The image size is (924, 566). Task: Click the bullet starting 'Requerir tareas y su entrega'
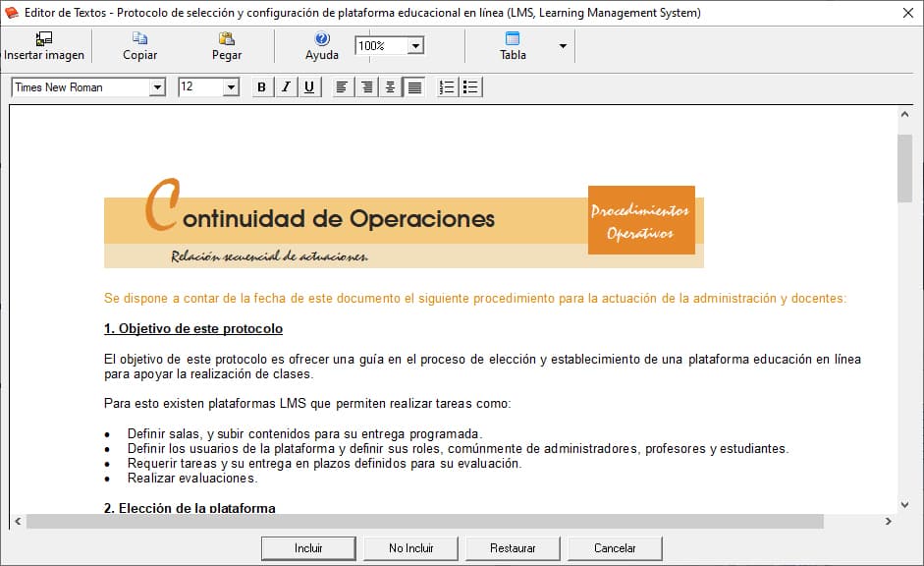[324, 464]
